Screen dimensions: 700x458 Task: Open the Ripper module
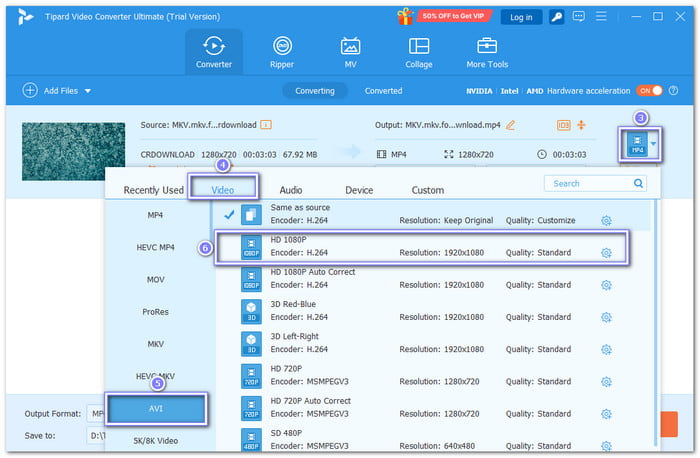pos(282,52)
